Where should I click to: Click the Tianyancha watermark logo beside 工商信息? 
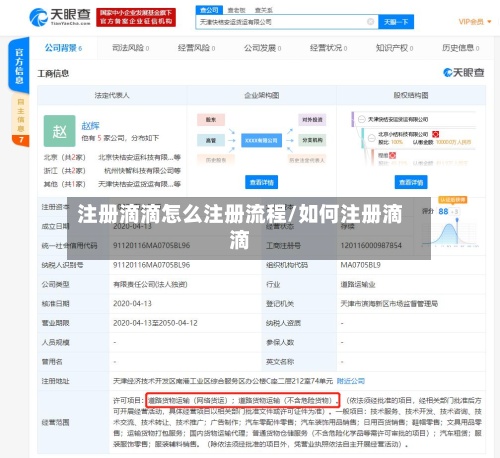coord(463,72)
